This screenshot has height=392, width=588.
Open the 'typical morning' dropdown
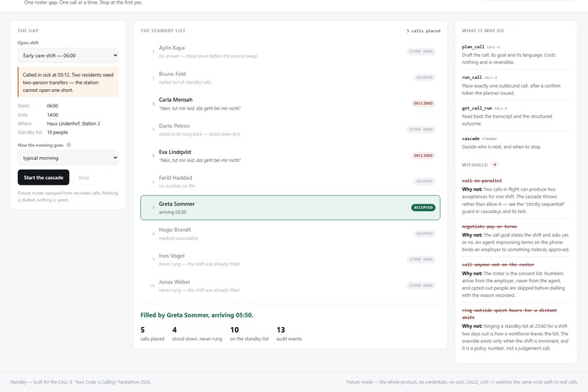pos(68,158)
